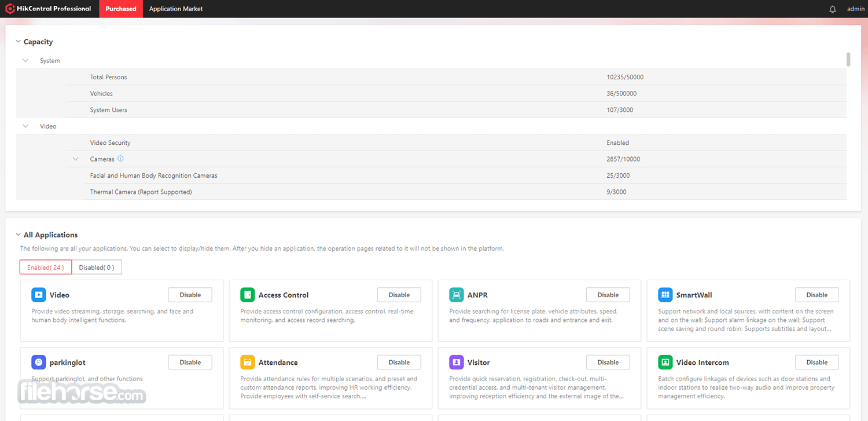
Task: Collapse the All Applications section
Action: [x=18, y=235]
